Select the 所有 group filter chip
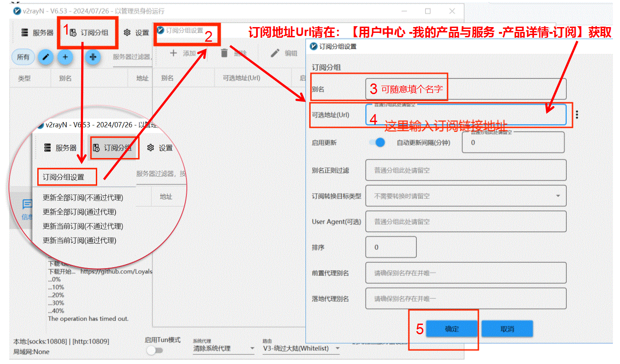 (23, 57)
